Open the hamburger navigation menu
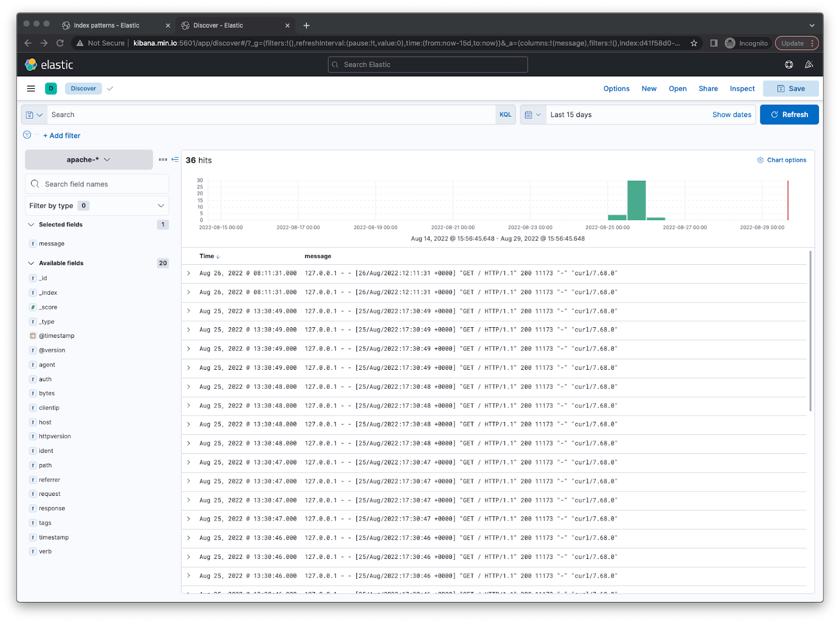 click(31, 89)
